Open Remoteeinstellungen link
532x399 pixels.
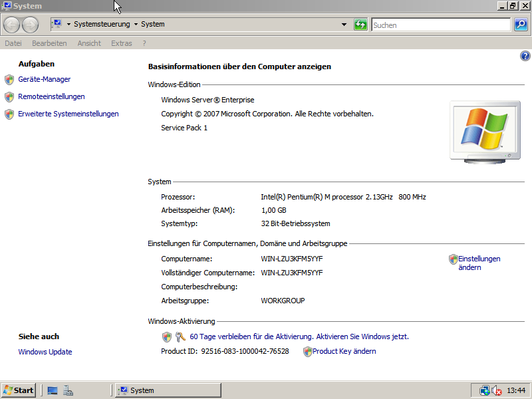pyautogui.click(x=51, y=96)
